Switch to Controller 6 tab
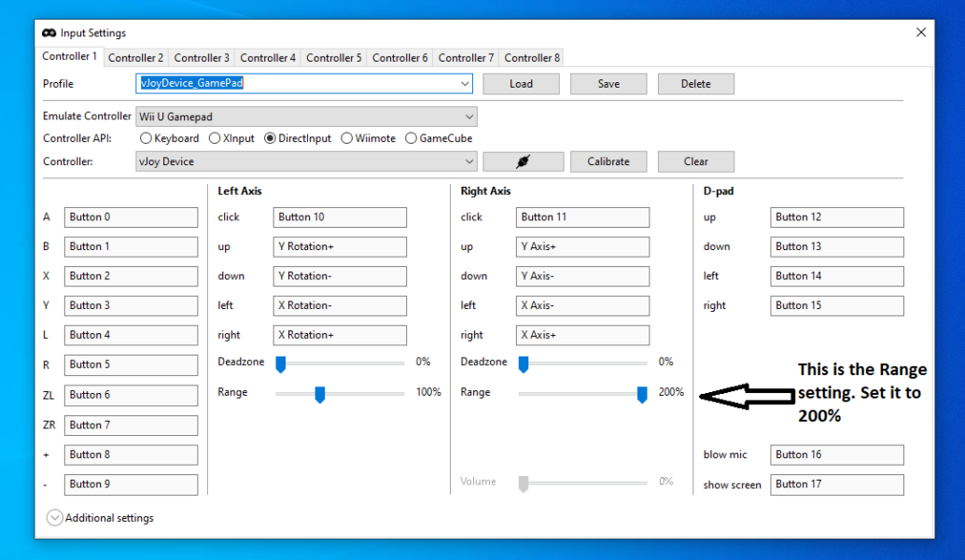Image resolution: width=965 pixels, height=560 pixels. click(400, 58)
